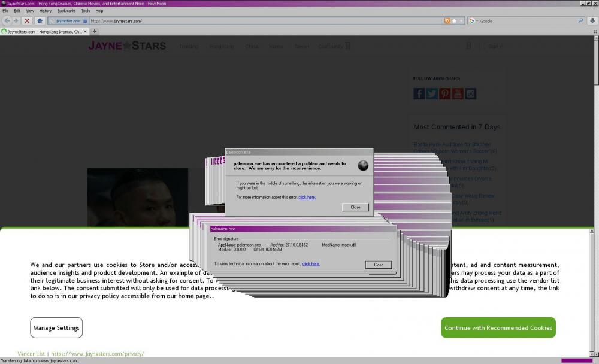
Task: Bookmark this page with the star icon
Action: (454, 21)
